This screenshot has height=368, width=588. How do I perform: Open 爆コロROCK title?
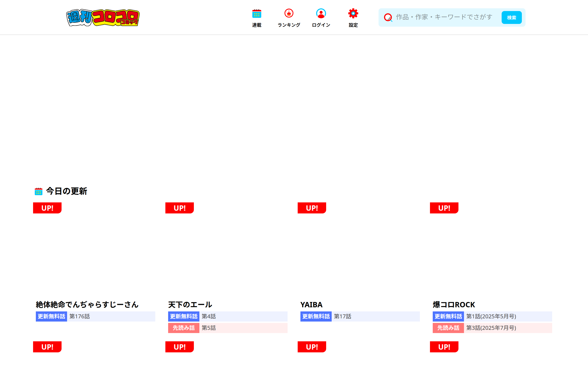pyautogui.click(x=454, y=305)
